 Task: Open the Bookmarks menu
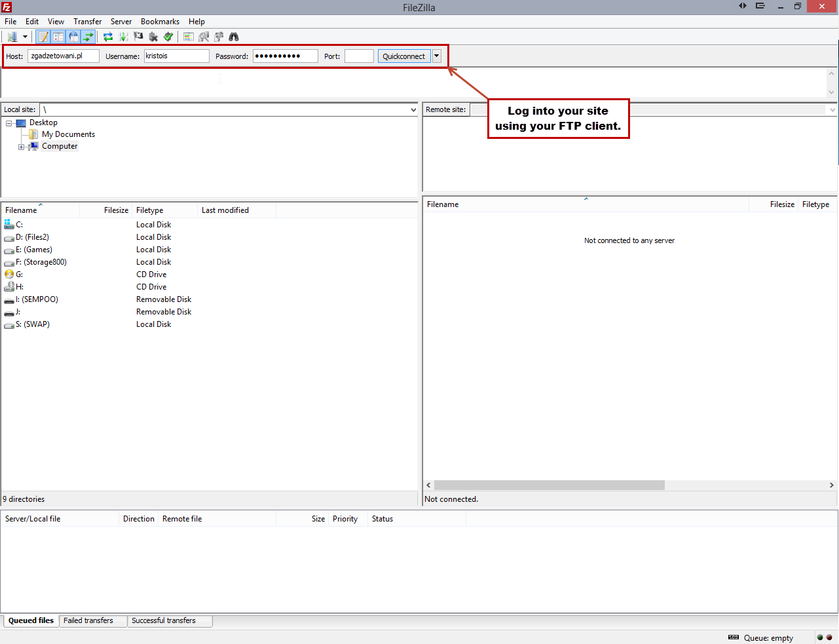click(160, 22)
